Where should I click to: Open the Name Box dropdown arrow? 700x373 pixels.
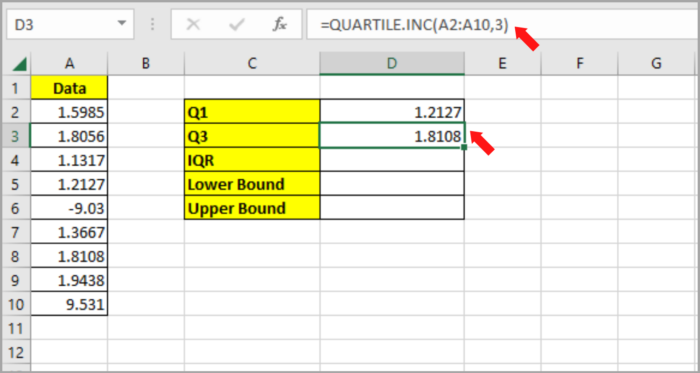(121, 23)
